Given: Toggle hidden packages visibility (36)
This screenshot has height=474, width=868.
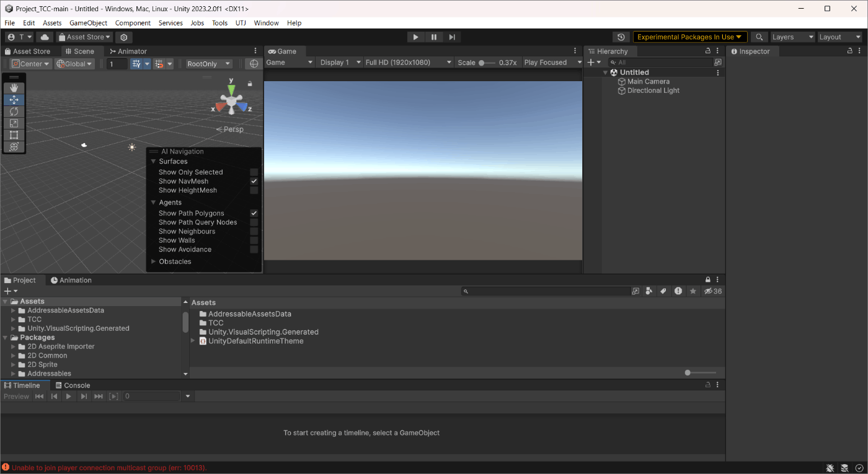Looking at the screenshot, I should tap(712, 291).
